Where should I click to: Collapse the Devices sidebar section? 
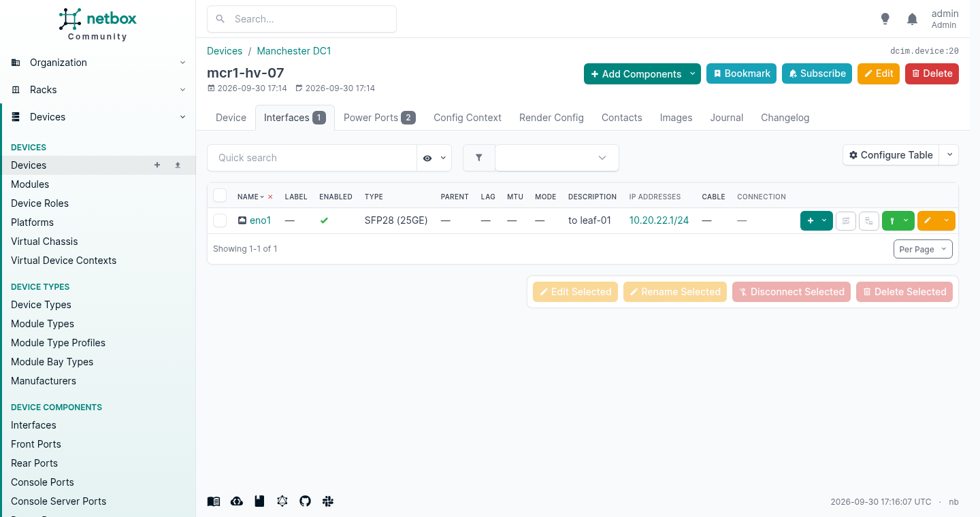97,117
